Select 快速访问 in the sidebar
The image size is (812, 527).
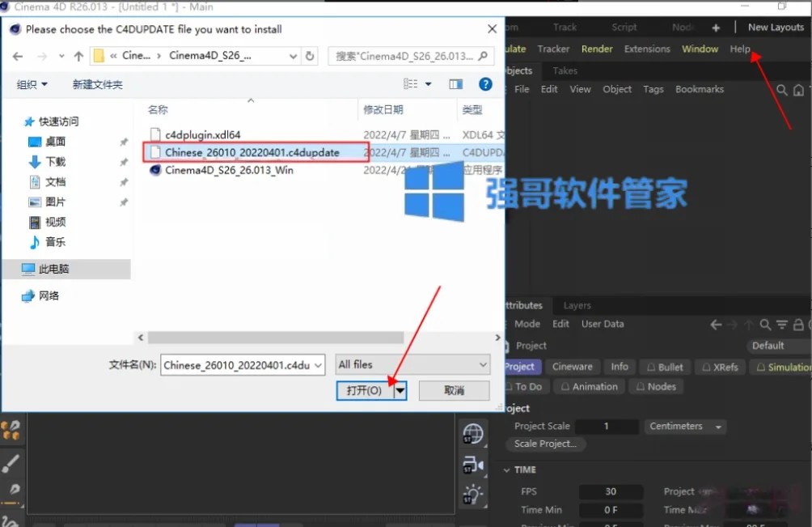(58, 121)
